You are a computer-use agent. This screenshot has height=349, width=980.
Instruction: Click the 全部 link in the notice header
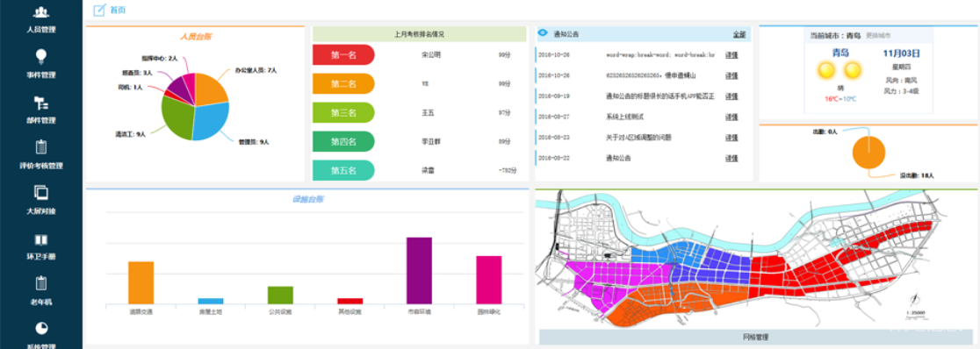[x=739, y=34]
